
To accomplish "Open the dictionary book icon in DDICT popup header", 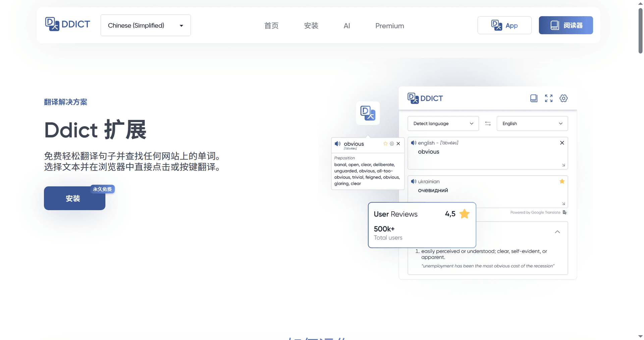I will tap(534, 98).
